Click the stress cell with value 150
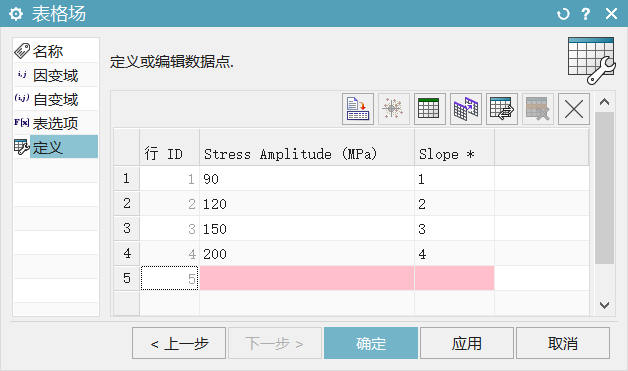 pos(307,228)
